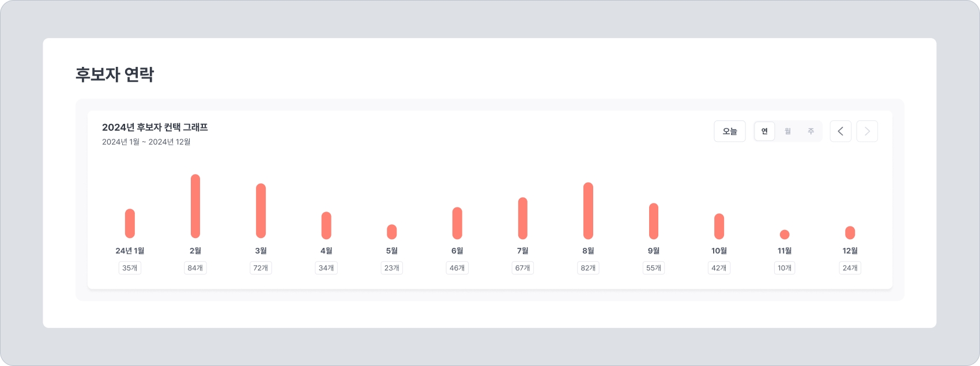The height and width of the screenshot is (366, 980).
Task: Click the 84개 count badge
Action: point(195,268)
